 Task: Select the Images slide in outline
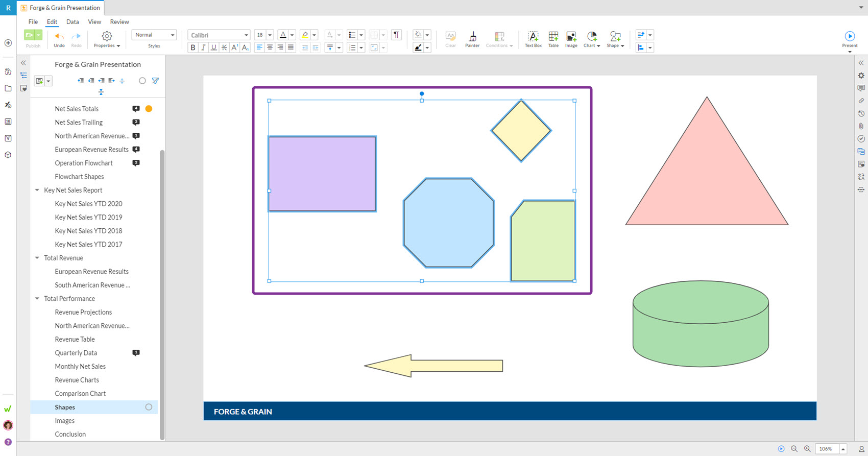64,421
